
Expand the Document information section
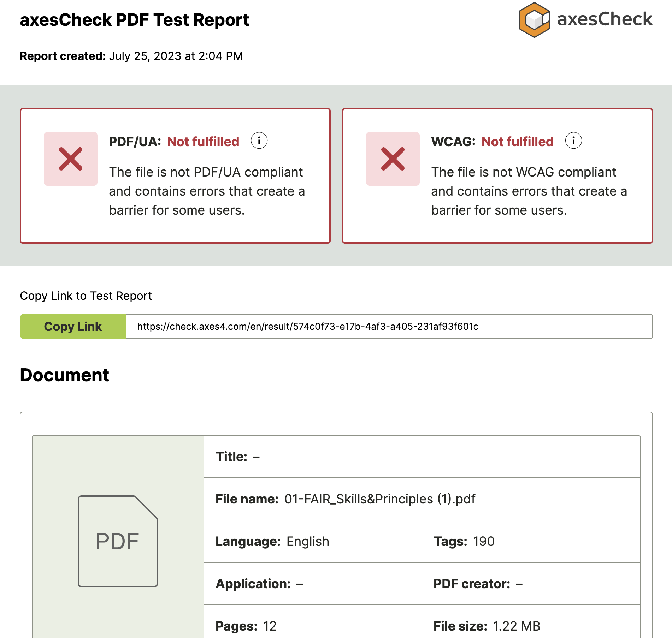point(65,375)
